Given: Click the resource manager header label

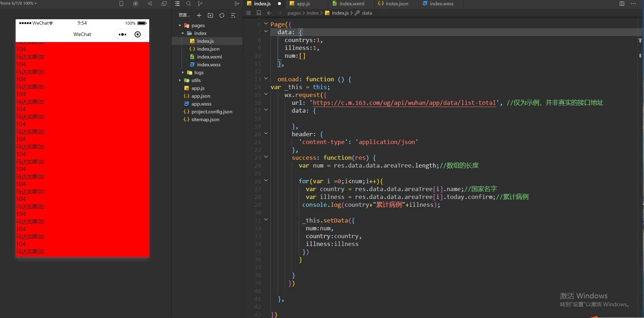Looking at the screenshot, I should (x=184, y=15).
